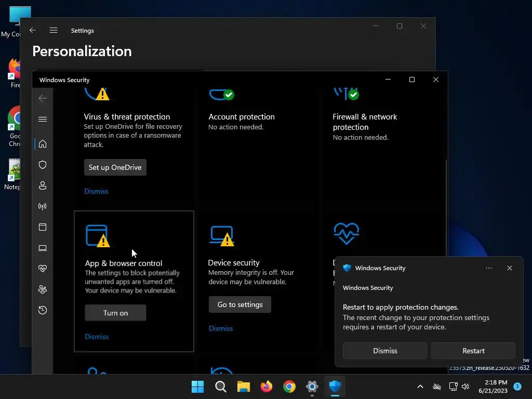This screenshot has width=532, height=399.
Task: Click the Device performance heart tile icon
Action: tap(347, 233)
